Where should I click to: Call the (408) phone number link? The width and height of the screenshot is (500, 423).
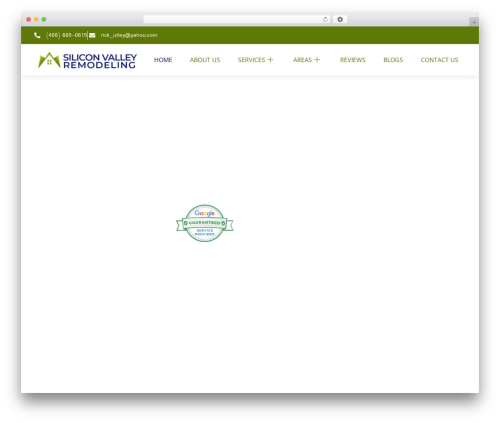pyautogui.click(x=66, y=35)
